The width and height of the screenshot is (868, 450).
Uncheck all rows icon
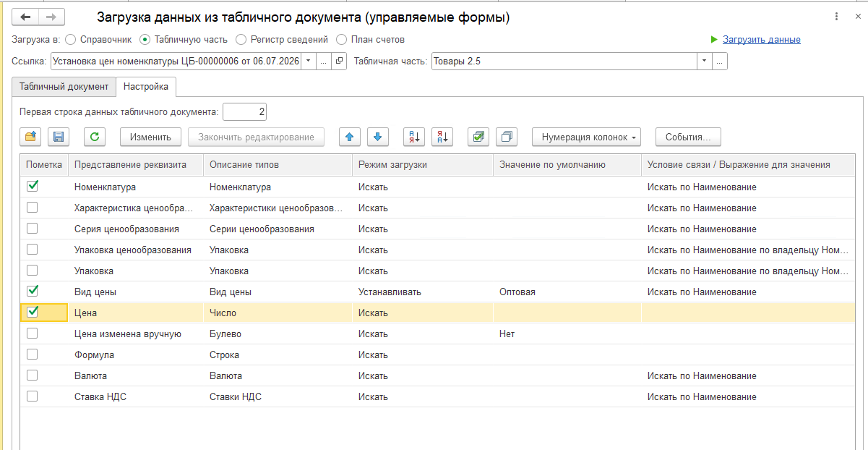(x=507, y=137)
